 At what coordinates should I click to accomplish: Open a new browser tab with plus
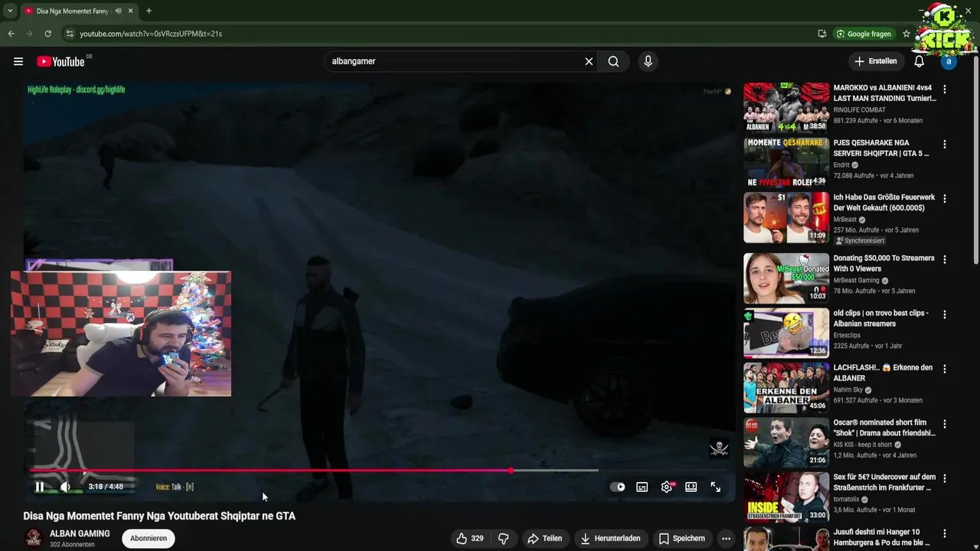[x=149, y=11]
